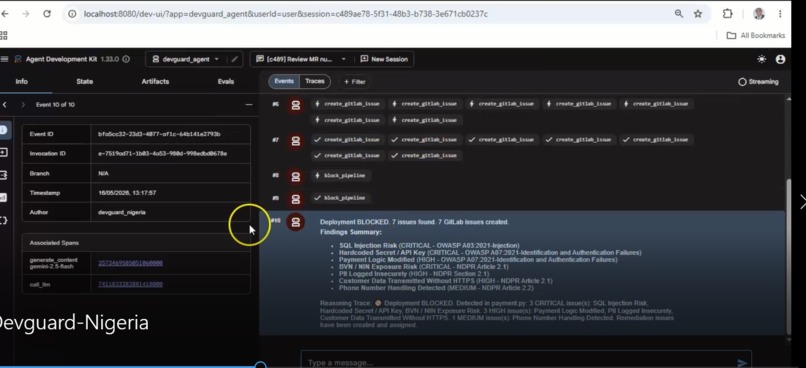806x368 pixels.
Task: Open the block_pipeline call chip in event #8
Action: tap(340, 175)
